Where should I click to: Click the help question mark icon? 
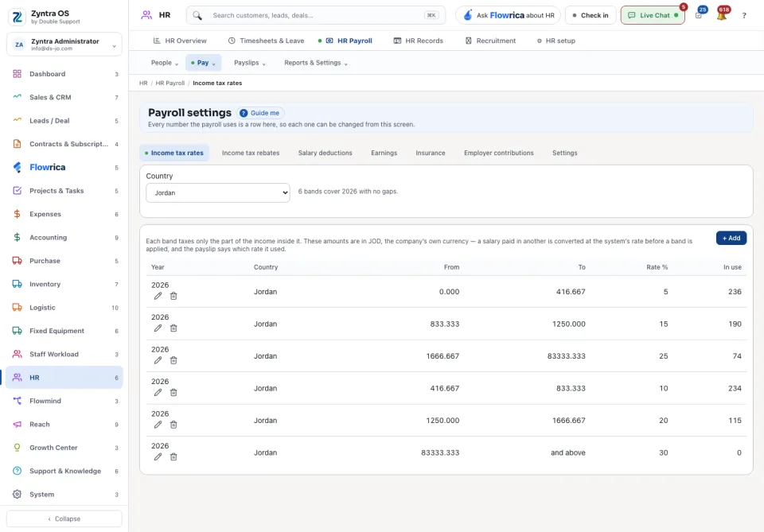pyautogui.click(x=744, y=16)
